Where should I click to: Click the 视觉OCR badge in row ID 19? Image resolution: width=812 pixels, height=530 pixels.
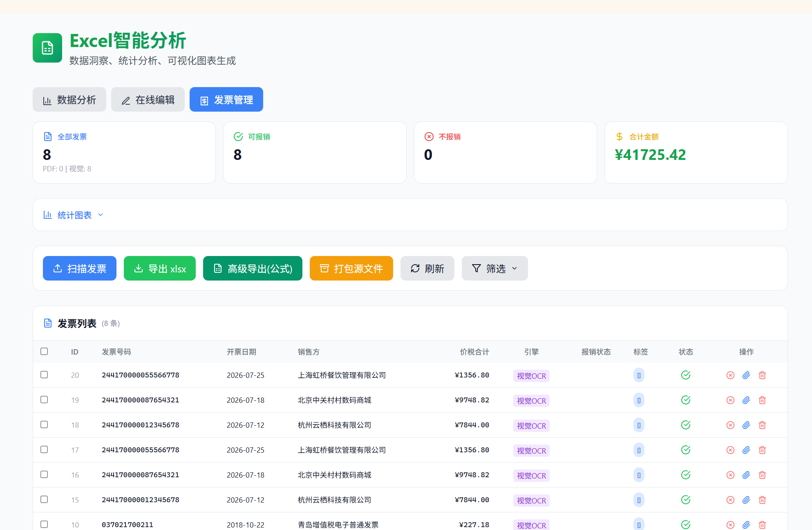point(531,401)
